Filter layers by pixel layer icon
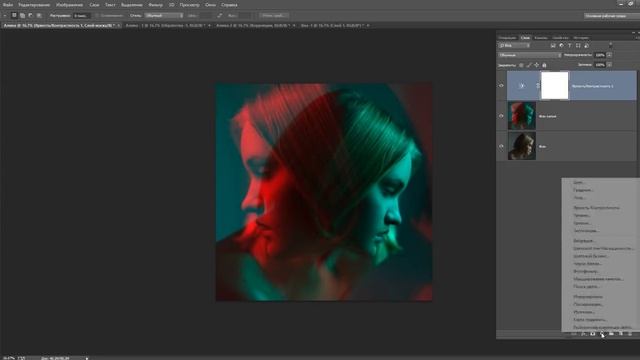Screen dimensions: 640x360 553,46
